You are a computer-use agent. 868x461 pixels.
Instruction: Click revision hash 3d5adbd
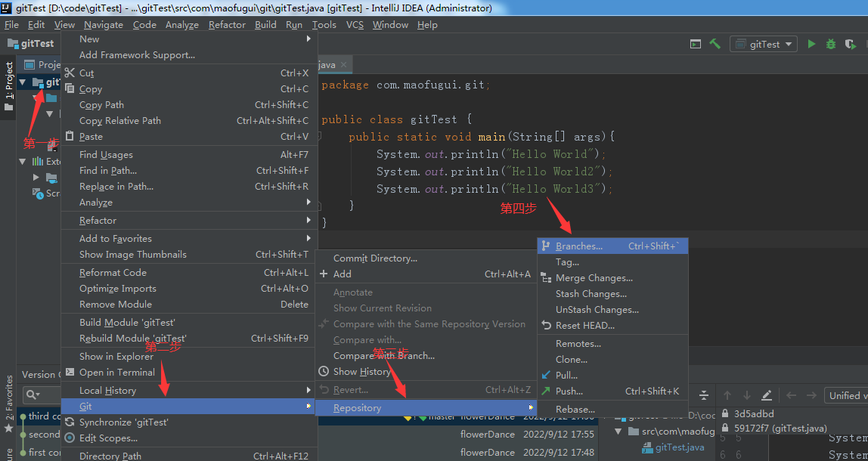[x=754, y=413]
